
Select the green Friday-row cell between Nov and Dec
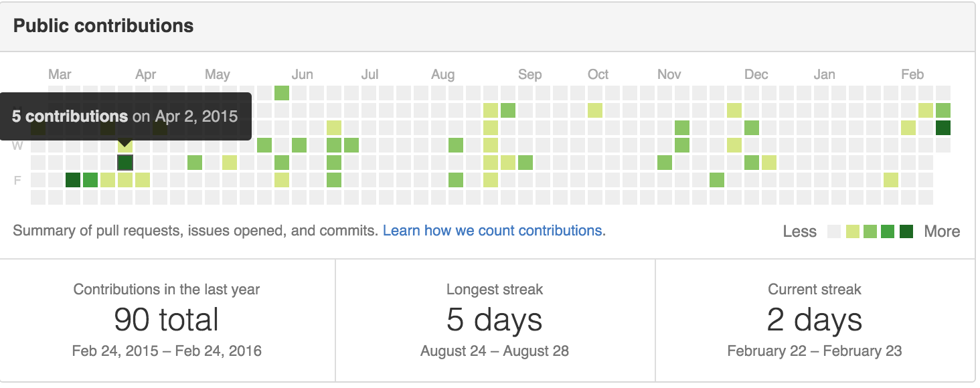pyautogui.click(x=717, y=180)
